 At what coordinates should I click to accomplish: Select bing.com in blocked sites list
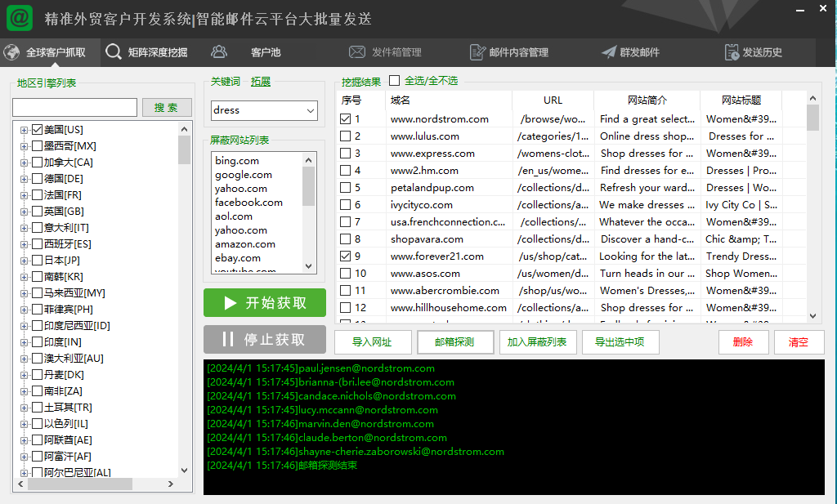(x=237, y=161)
